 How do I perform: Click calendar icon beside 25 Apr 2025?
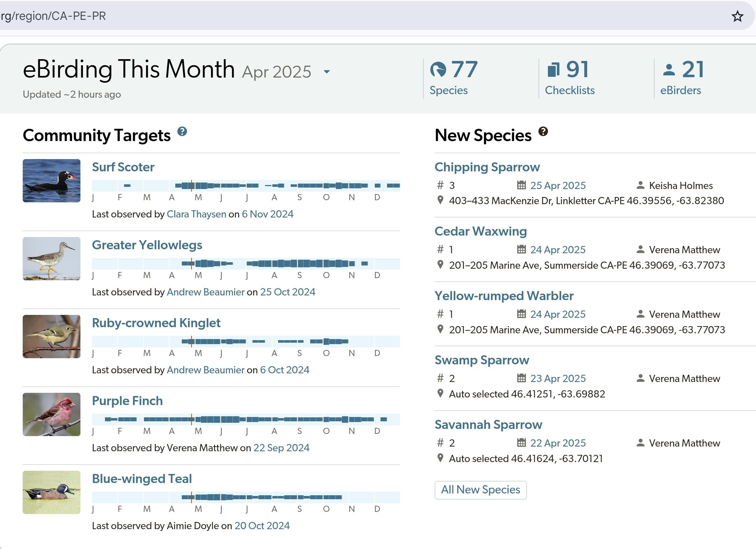point(521,185)
